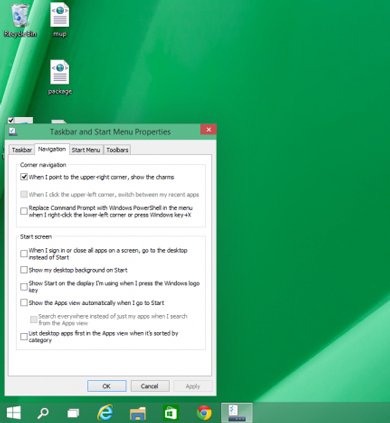390x423 pixels.
Task: Switch to the Start Menu tab
Action: coord(86,150)
